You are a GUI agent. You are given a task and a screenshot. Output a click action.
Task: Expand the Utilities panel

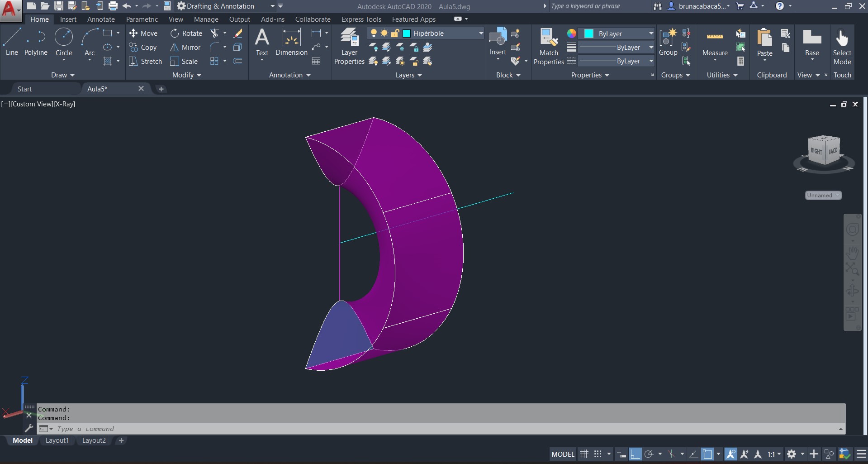coord(722,75)
